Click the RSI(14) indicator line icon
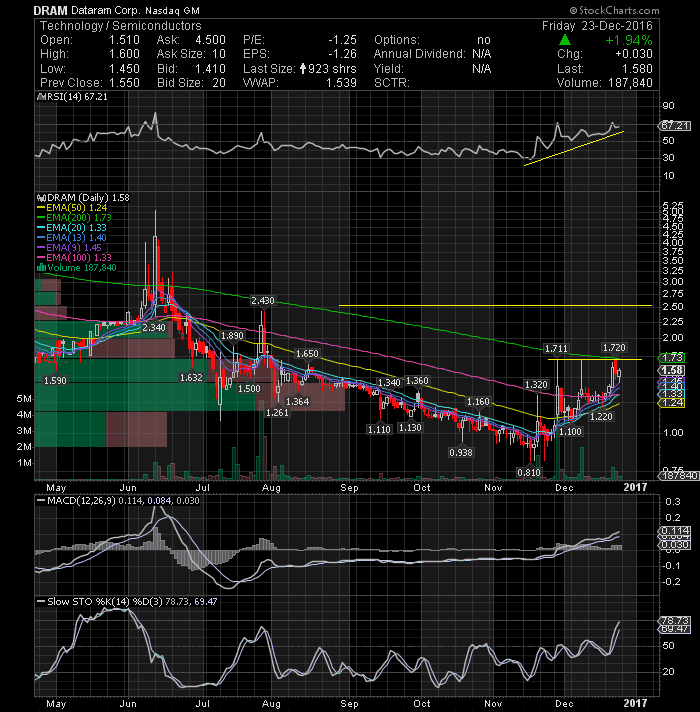The image size is (700, 712). 40,97
